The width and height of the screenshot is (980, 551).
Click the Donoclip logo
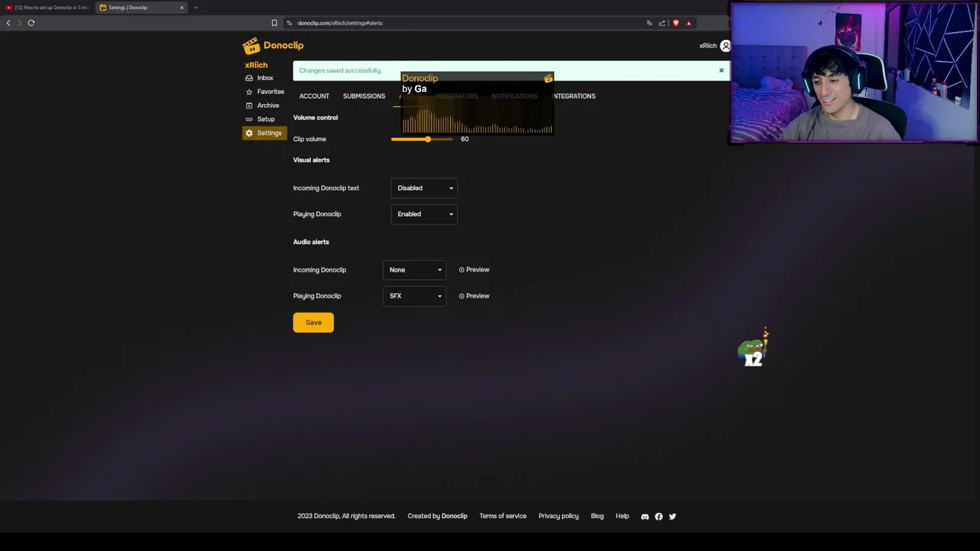click(273, 46)
